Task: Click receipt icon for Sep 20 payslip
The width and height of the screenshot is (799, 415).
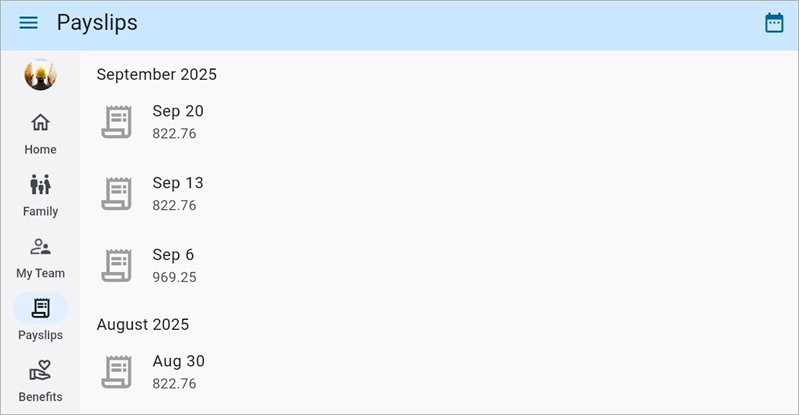Action: click(x=117, y=122)
